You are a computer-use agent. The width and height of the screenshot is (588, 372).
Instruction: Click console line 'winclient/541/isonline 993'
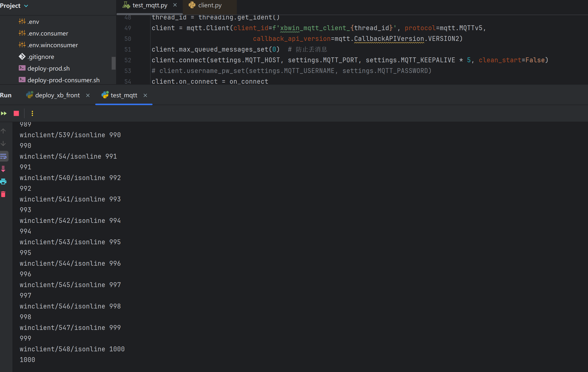coord(70,199)
